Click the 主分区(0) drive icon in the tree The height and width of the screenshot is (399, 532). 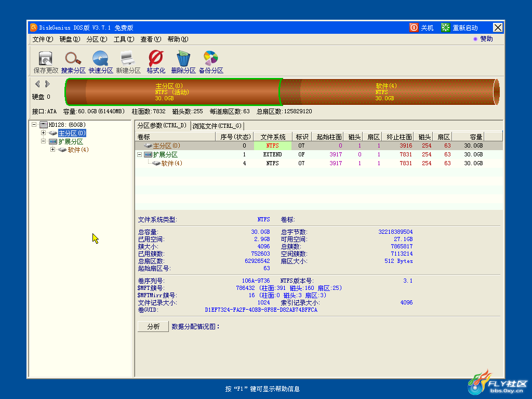click(53, 133)
